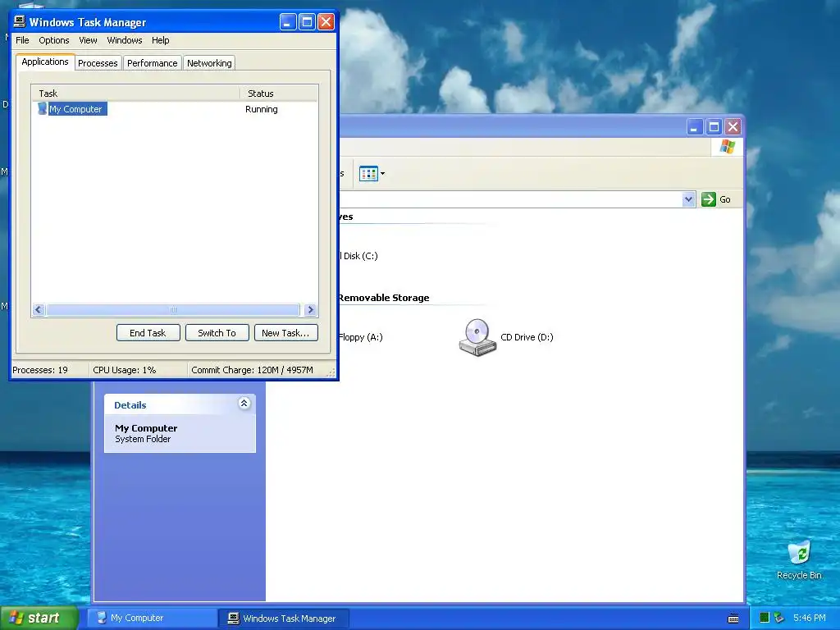Click the My Computer task icon in list

pos(43,109)
